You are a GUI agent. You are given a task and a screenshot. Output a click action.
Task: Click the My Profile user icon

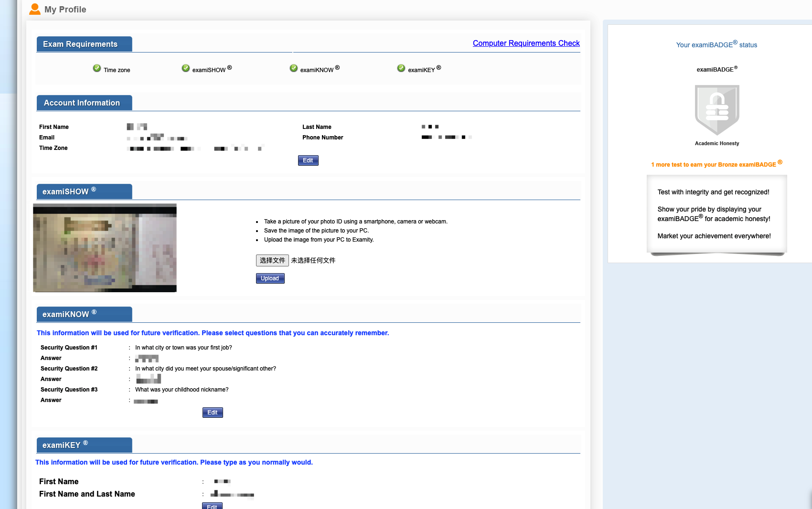point(35,9)
